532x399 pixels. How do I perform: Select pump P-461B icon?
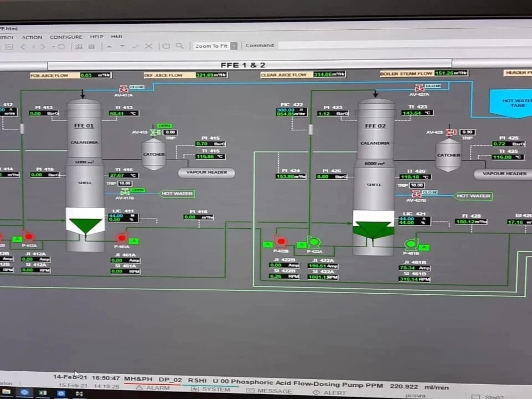point(411,244)
